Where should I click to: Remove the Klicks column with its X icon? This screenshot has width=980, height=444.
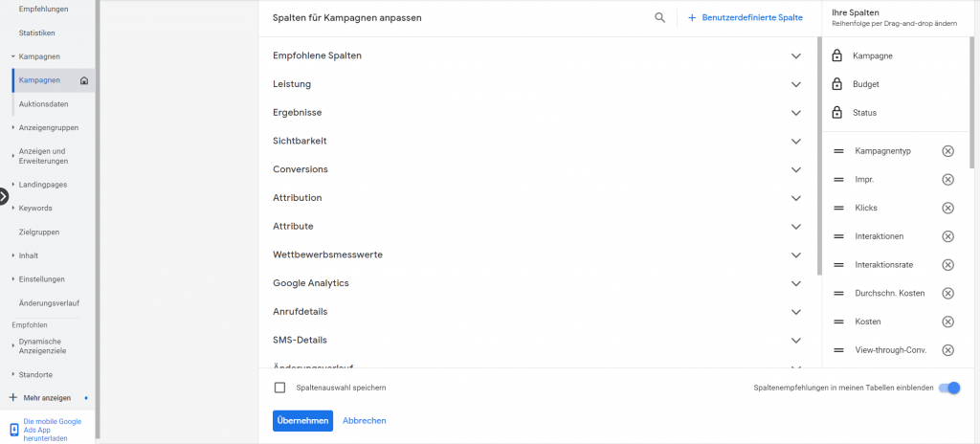[x=947, y=208]
